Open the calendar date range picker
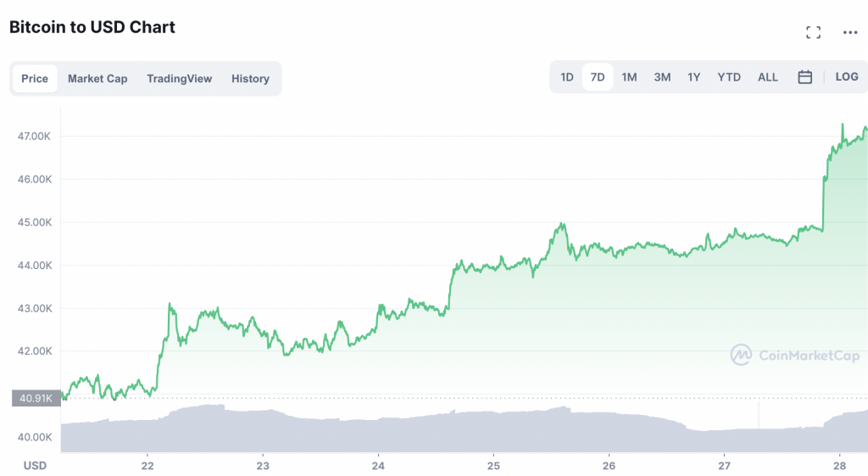The image size is (868, 476). (805, 77)
